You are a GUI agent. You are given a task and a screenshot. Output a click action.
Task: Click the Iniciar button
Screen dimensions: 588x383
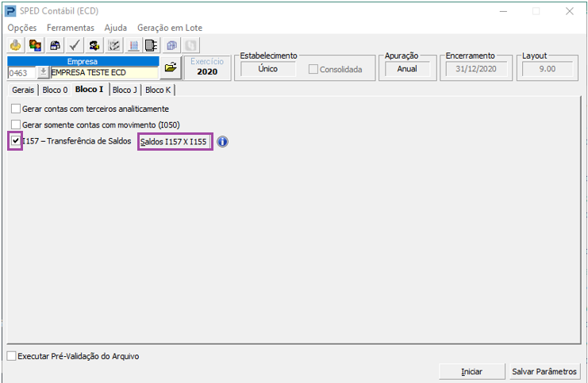pos(471,371)
